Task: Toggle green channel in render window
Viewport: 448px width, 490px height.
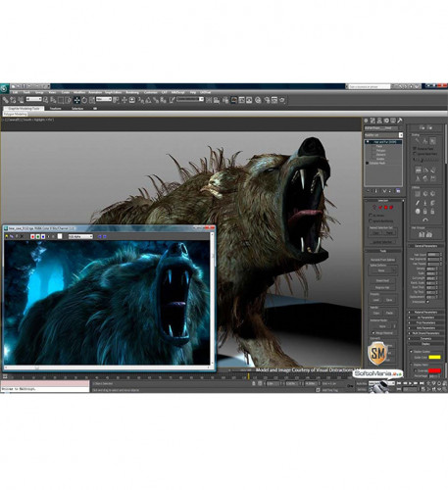Action: [x=37, y=236]
